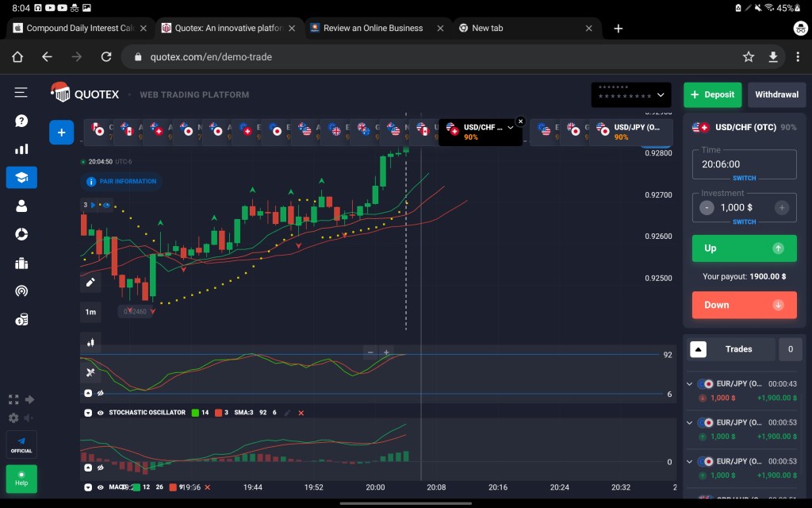
Task: Toggle Stochastic Oscillator visibility eye icon
Action: [x=101, y=413]
